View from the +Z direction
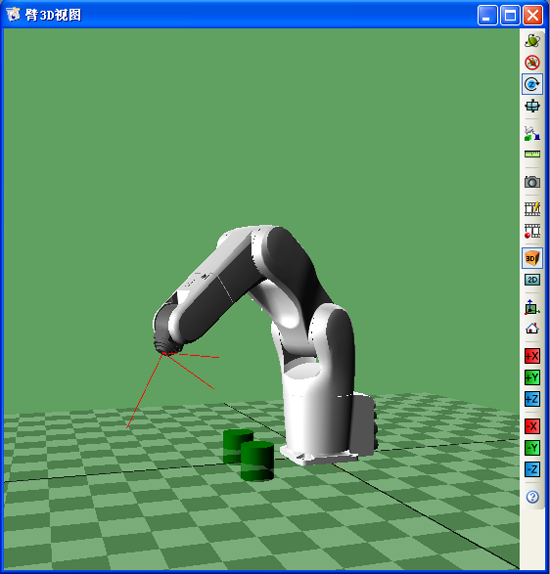 coord(532,399)
